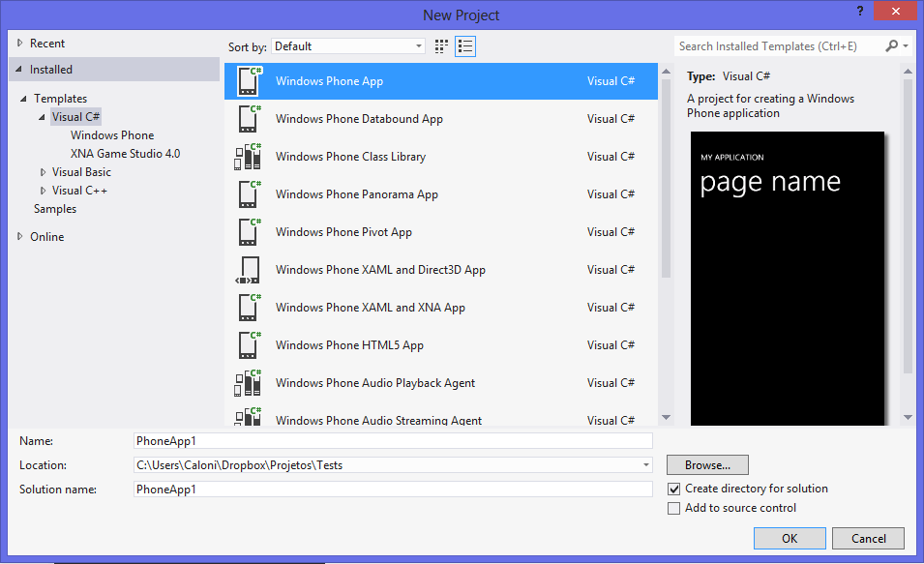
Task: Select the Windows Phone Panorama App icon
Action: coord(249,194)
